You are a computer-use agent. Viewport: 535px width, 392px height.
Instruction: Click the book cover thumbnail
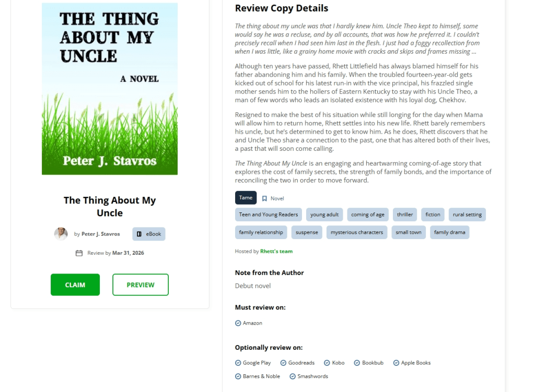pyautogui.click(x=110, y=89)
